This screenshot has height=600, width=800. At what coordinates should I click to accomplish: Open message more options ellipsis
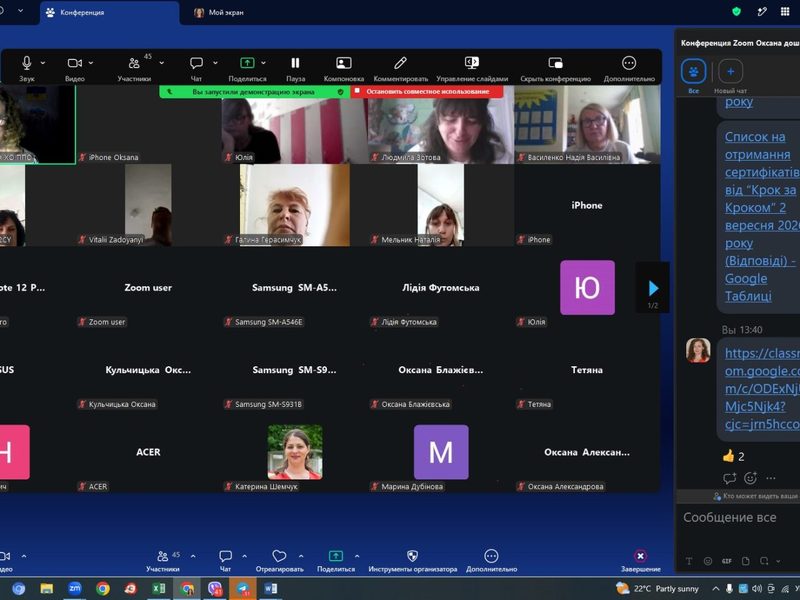pyautogui.click(x=771, y=478)
